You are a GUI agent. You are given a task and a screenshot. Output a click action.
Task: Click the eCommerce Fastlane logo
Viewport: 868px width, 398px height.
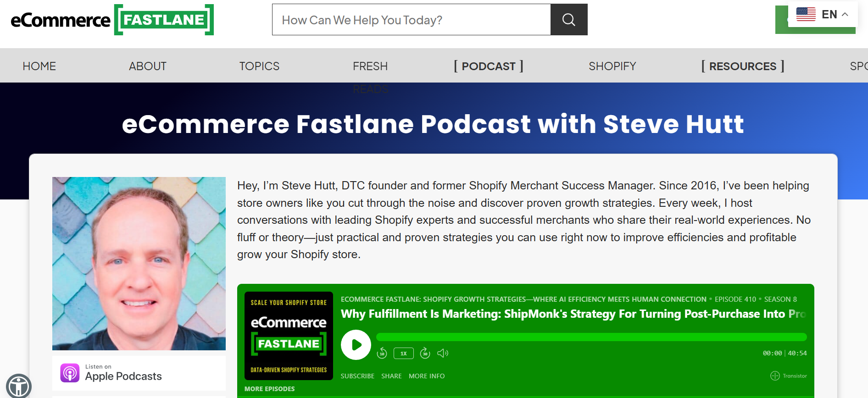click(112, 20)
